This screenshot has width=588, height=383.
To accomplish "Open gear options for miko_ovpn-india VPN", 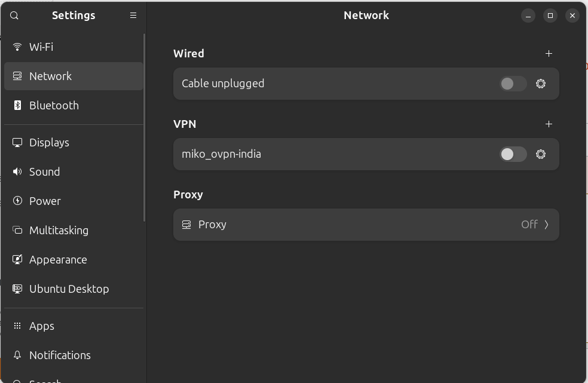I will pyautogui.click(x=541, y=154).
